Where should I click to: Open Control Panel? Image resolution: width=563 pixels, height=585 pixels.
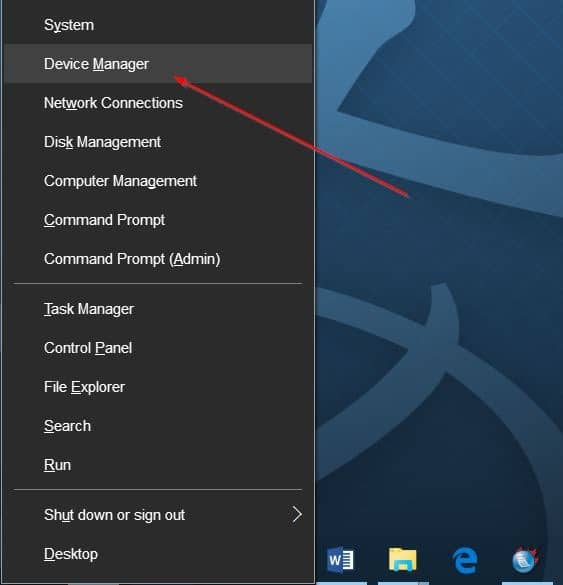158,348
